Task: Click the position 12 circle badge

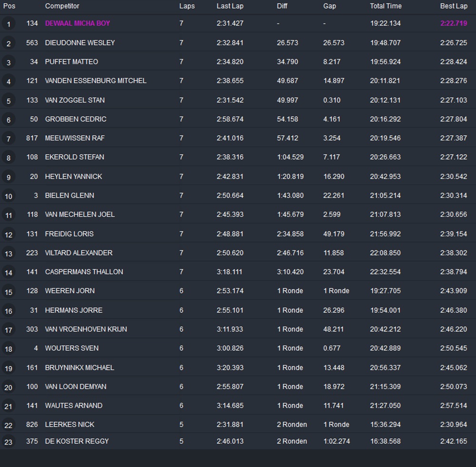Action: pyautogui.click(x=8, y=234)
